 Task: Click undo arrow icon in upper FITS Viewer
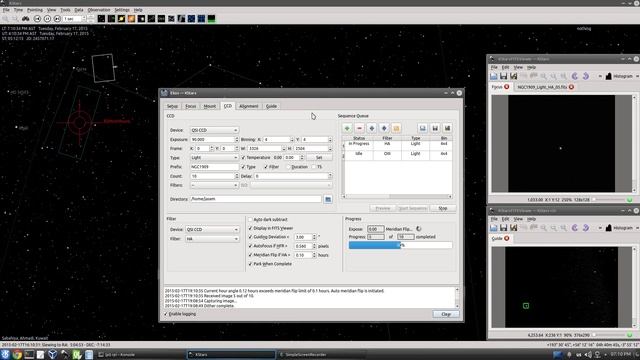(x=575, y=76)
